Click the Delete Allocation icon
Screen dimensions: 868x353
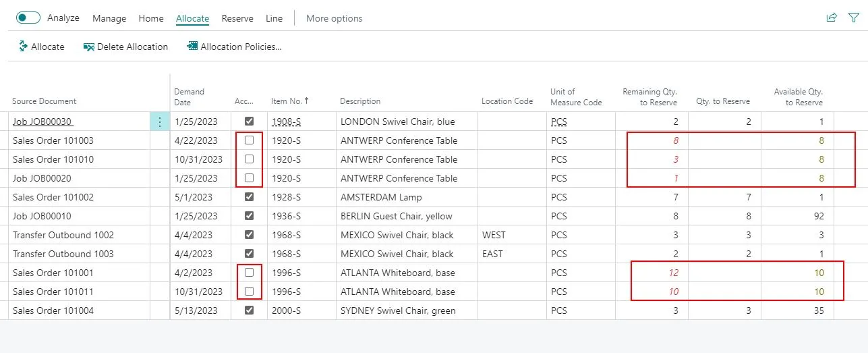88,47
